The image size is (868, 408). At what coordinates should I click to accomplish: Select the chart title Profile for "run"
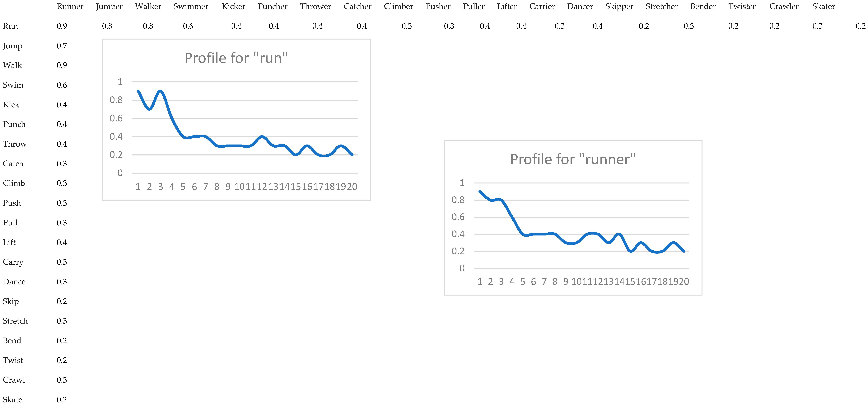tap(236, 58)
